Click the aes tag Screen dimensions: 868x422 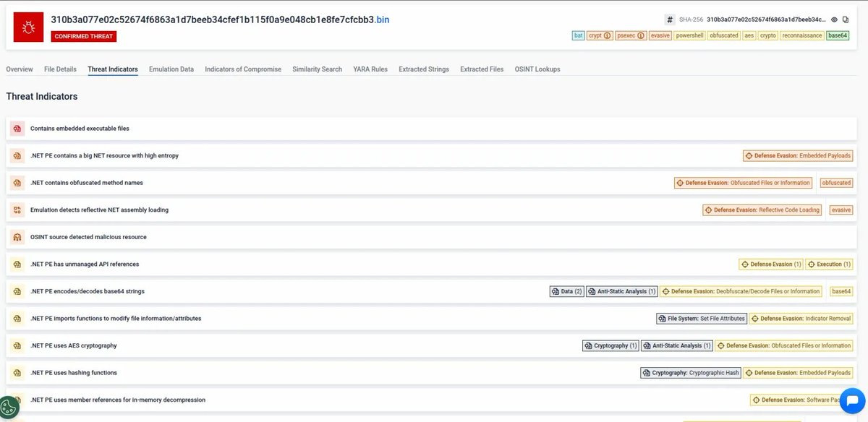tap(749, 35)
